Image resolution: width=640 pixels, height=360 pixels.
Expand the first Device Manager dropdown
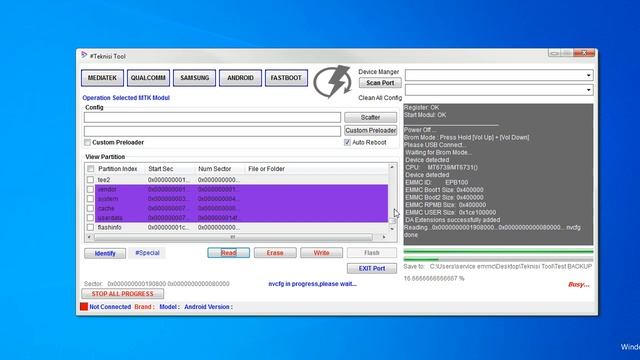click(x=588, y=75)
